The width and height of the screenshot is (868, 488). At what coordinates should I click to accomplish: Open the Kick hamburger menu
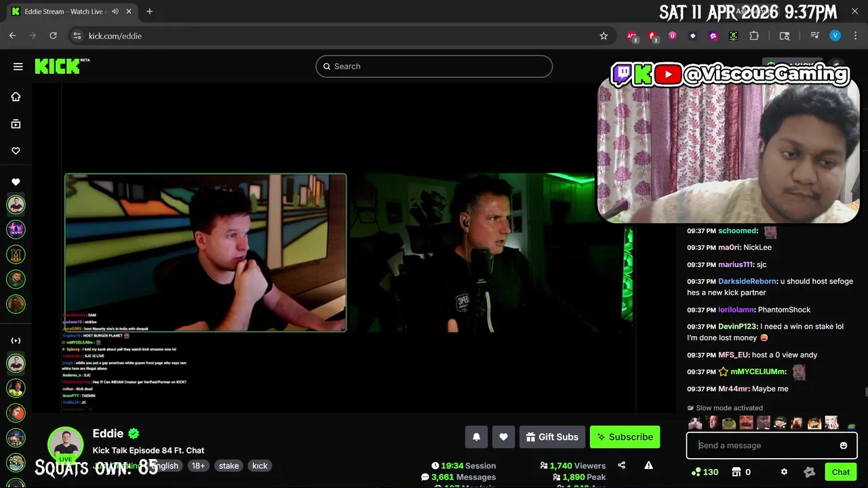(x=18, y=66)
